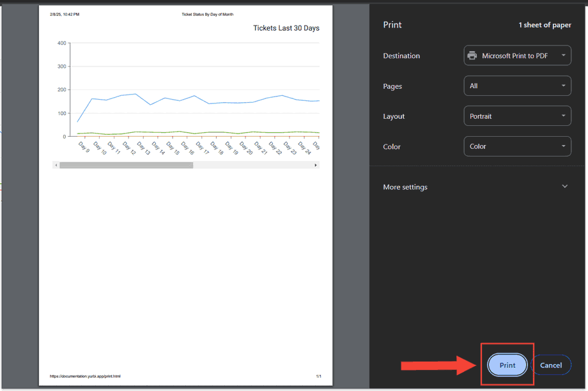Open the Pages dropdown showing All

[517, 86]
